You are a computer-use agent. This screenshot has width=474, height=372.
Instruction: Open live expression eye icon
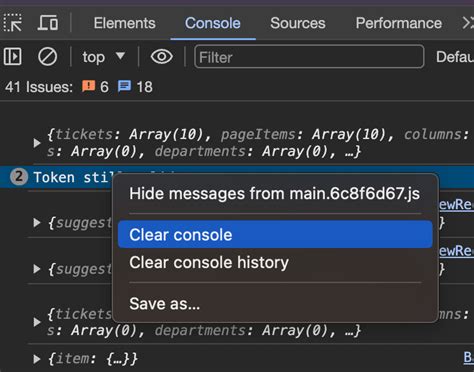(x=162, y=56)
